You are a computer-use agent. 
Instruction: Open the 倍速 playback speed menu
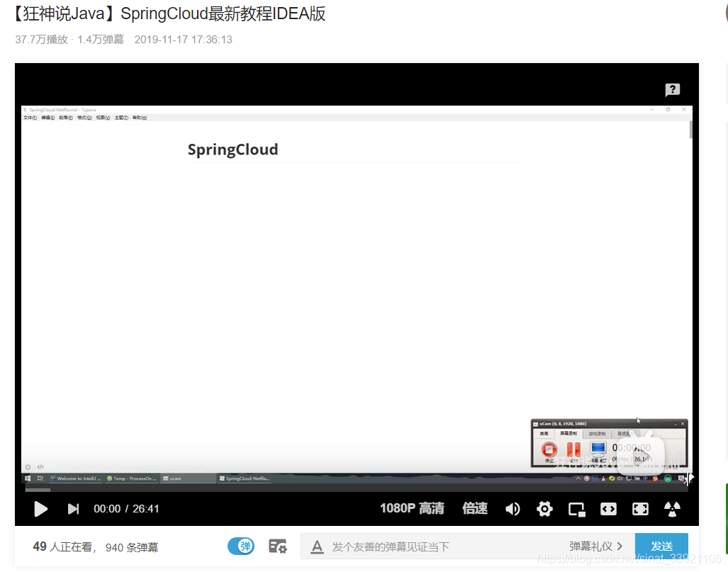[x=474, y=508]
